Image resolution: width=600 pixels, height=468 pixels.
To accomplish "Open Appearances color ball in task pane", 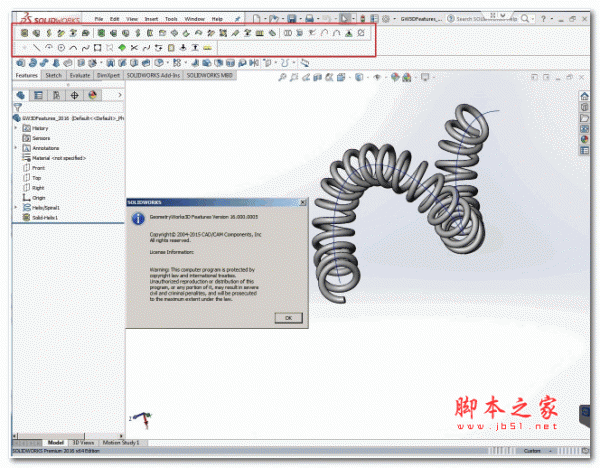I will click(x=584, y=140).
